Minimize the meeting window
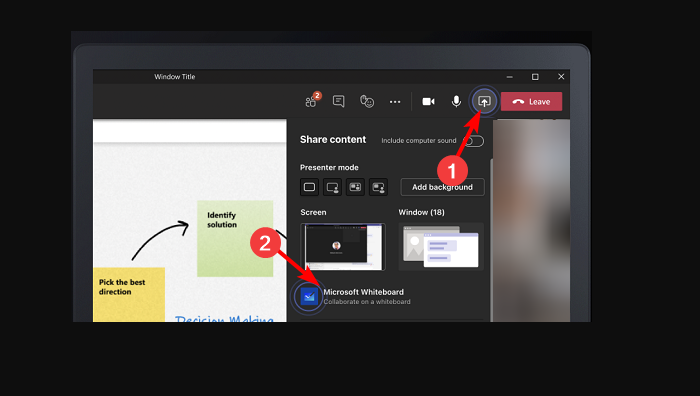This screenshot has width=700, height=396. click(x=509, y=77)
